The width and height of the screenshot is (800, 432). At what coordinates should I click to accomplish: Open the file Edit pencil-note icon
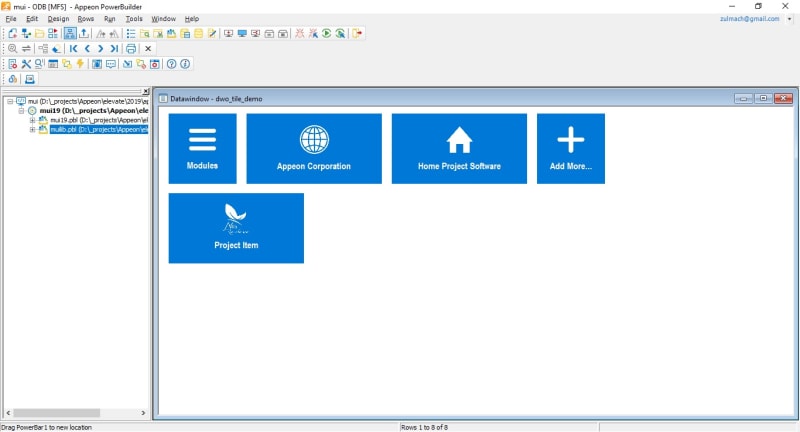[x=212, y=34]
